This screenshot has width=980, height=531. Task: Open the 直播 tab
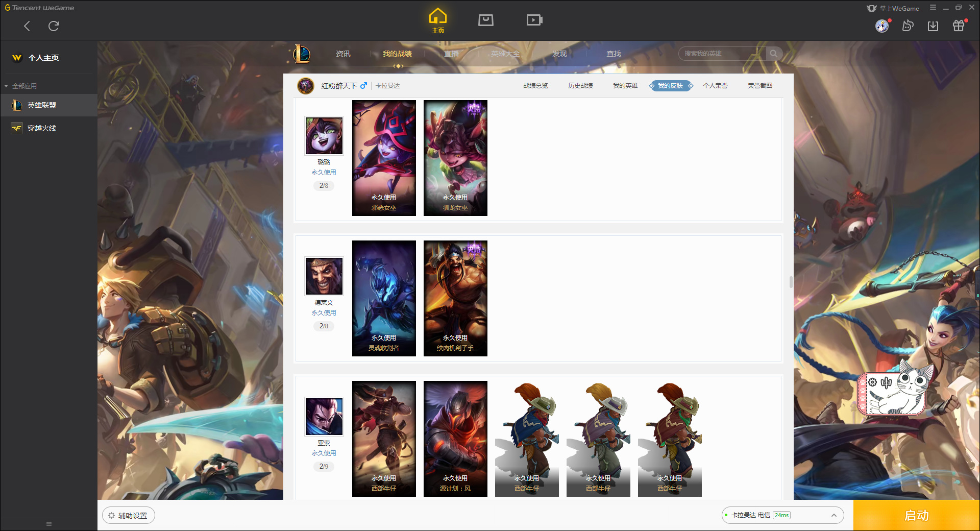coord(451,54)
